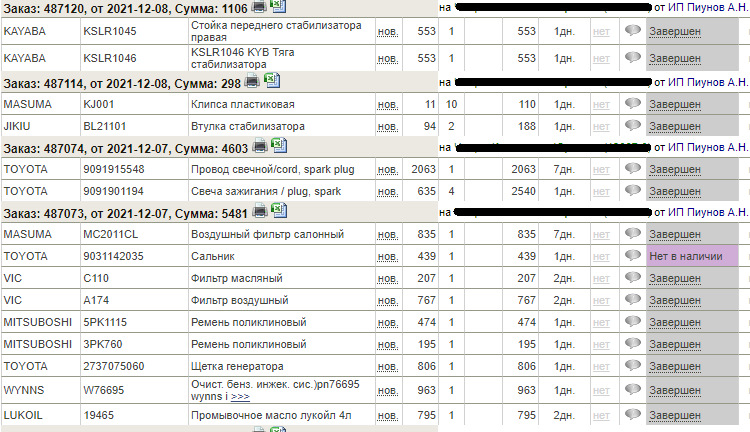Print order 487074 using printer icon
This screenshot has height=432, width=750.
point(260,146)
